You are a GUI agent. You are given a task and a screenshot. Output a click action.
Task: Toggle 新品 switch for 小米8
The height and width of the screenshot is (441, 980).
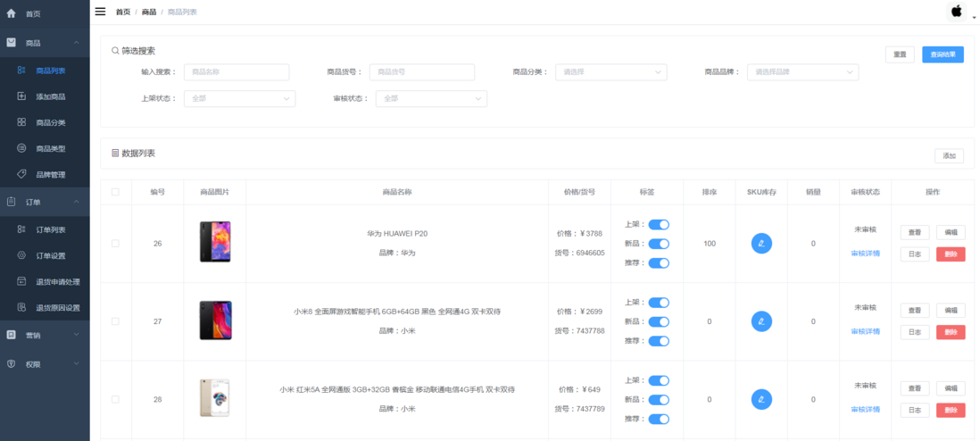(659, 321)
